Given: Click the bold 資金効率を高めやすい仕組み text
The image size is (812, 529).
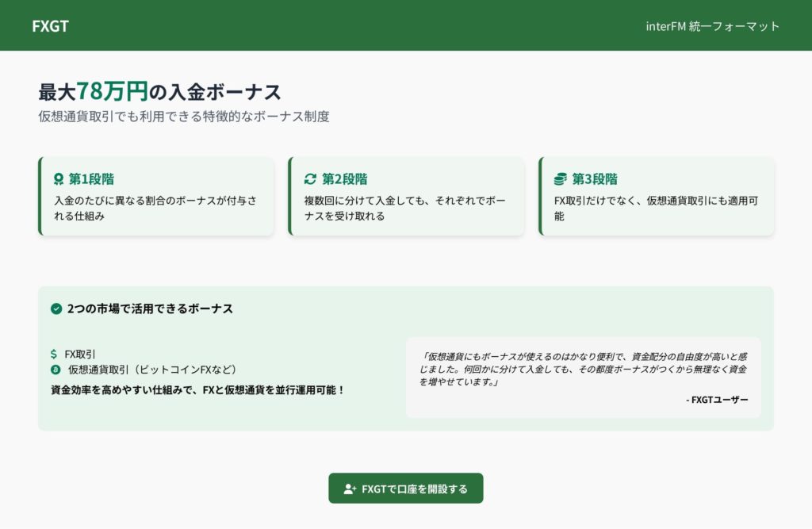Looking at the screenshot, I should coord(197,390).
